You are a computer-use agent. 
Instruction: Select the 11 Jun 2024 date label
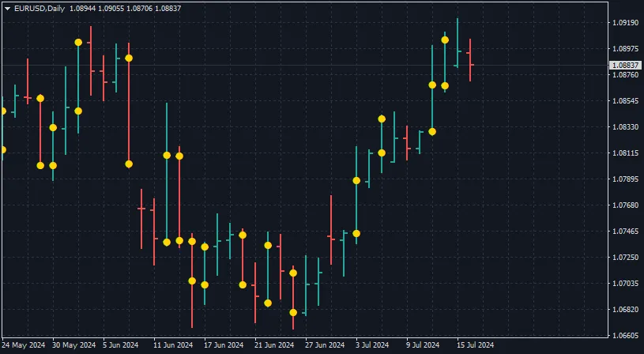(x=173, y=345)
